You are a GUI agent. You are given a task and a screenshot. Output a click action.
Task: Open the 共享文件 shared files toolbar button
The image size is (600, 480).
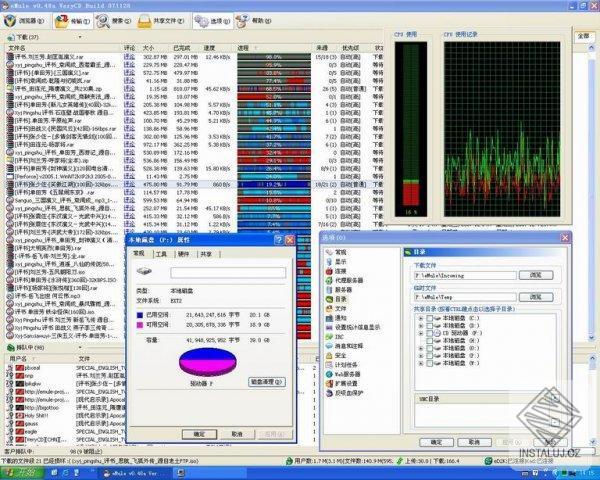pos(161,21)
